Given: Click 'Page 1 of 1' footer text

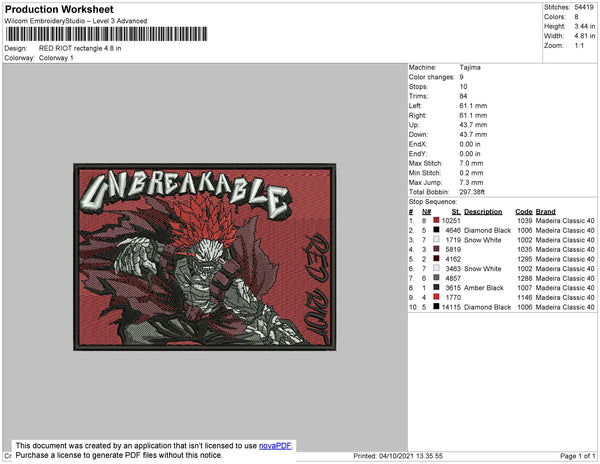Looking at the screenshot, I should [x=577, y=456].
